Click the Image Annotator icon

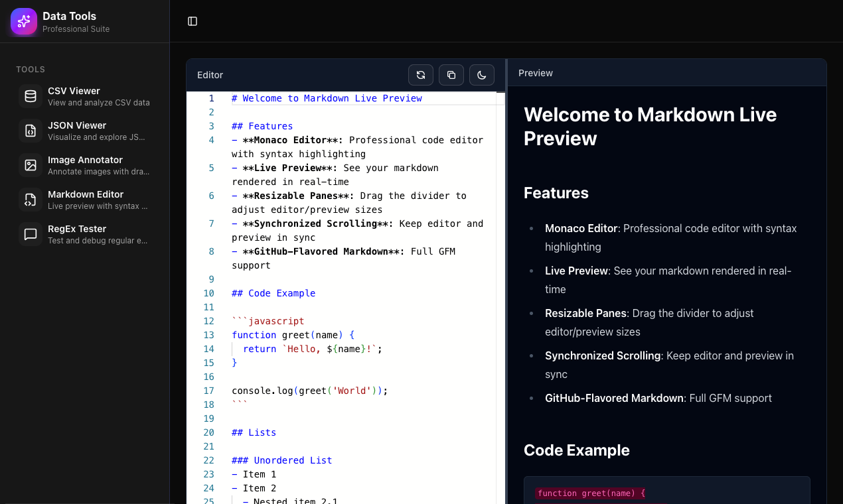click(x=30, y=164)
